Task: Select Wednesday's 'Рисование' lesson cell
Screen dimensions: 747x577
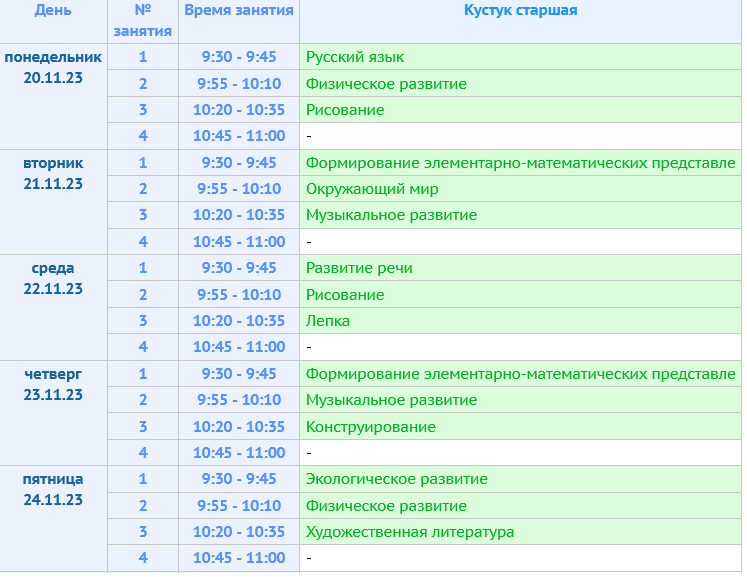Action: click(x=345, y=295)
